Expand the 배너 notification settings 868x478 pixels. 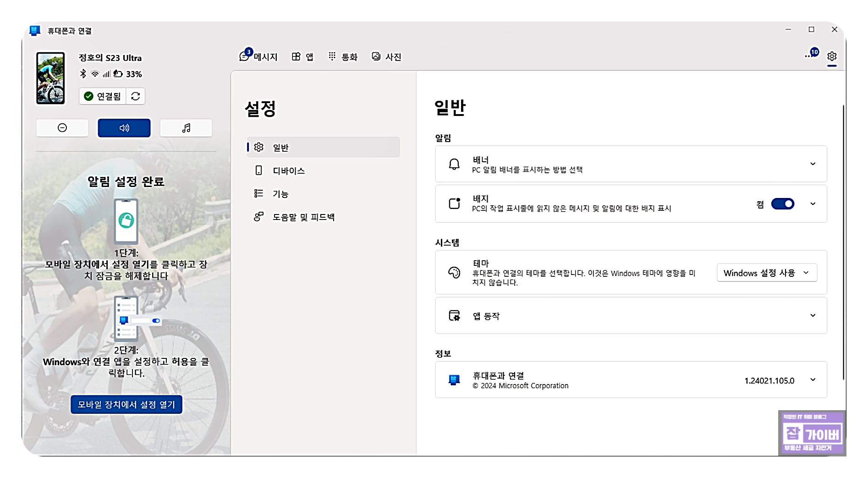pos(813,164)
